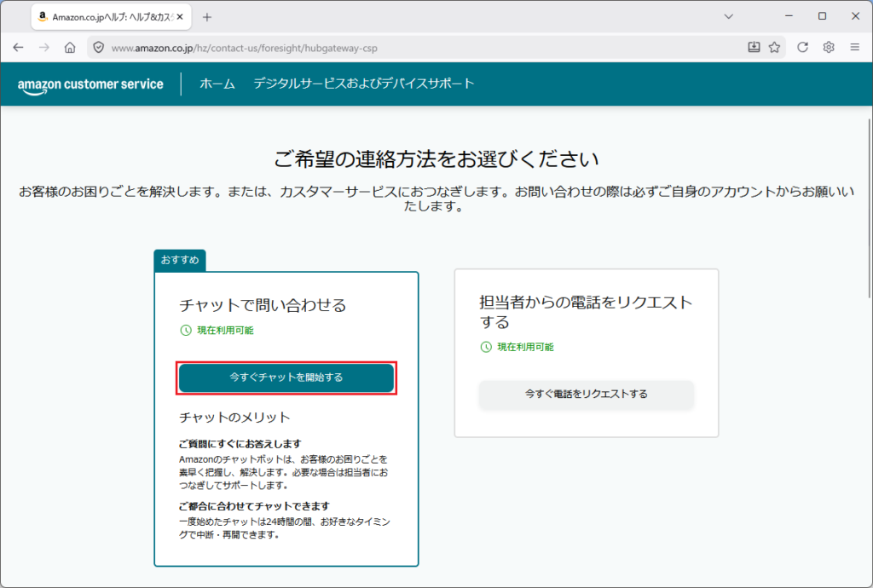Open デジタルサービスおよびデバイスサポート menu
The width and height of the screenshot is (873, 588).
coord(363,84)
